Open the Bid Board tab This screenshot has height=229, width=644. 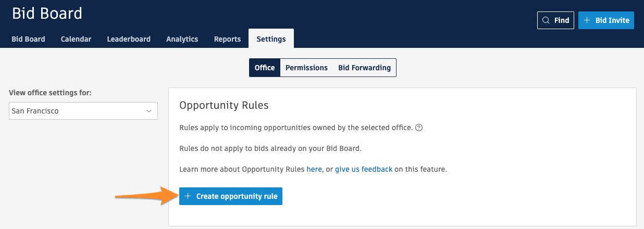(28, 39)
